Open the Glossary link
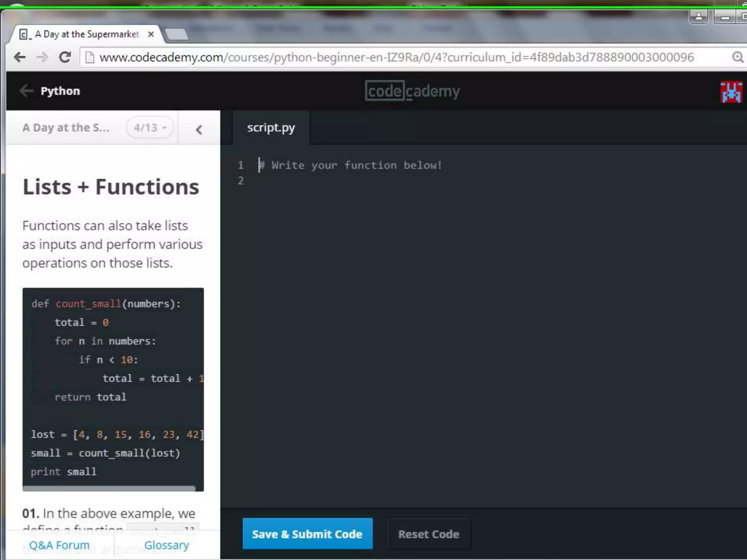Viewport: 747px width, 560px height. point(166,545)
